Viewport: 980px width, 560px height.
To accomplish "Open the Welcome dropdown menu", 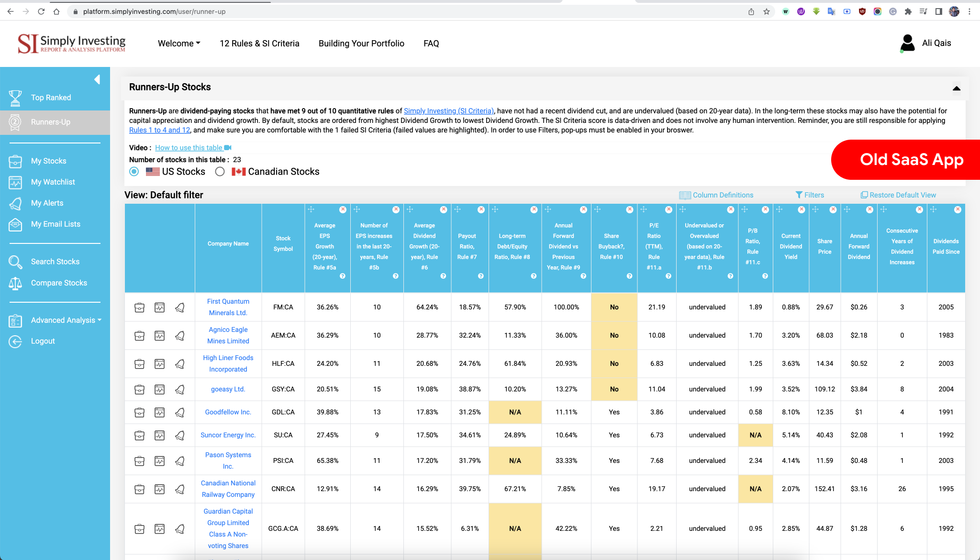I will point(179,44).
